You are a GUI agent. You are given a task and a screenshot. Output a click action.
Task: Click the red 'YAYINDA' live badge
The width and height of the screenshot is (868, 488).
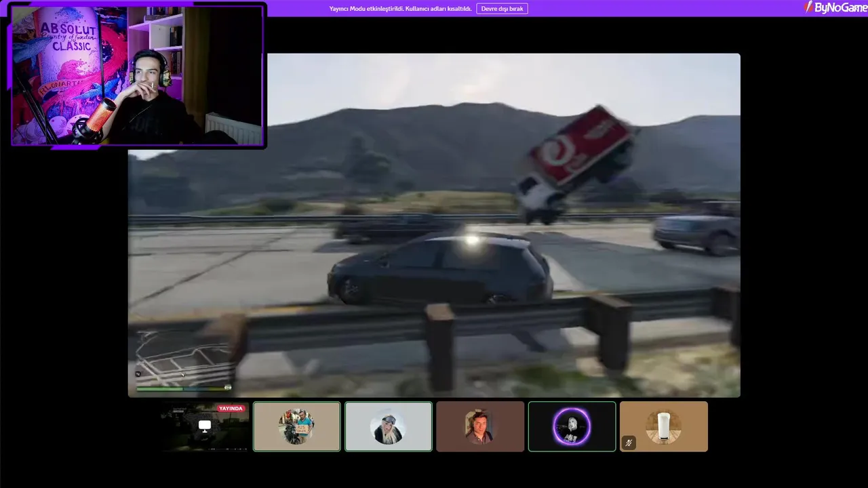click(231, 409)
